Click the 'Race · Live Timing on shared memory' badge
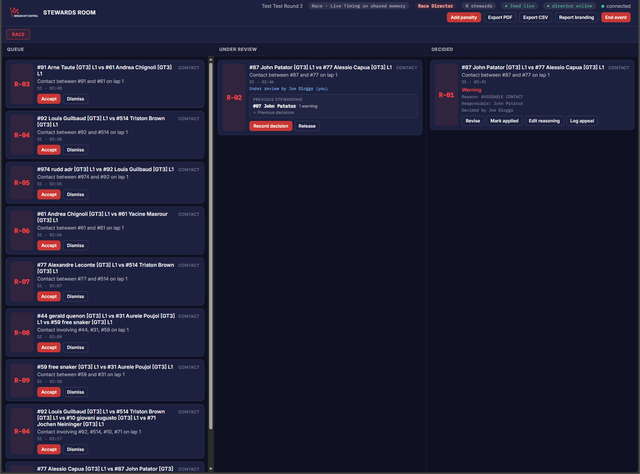This screenshot has height=474, width=640. (358, 6)
